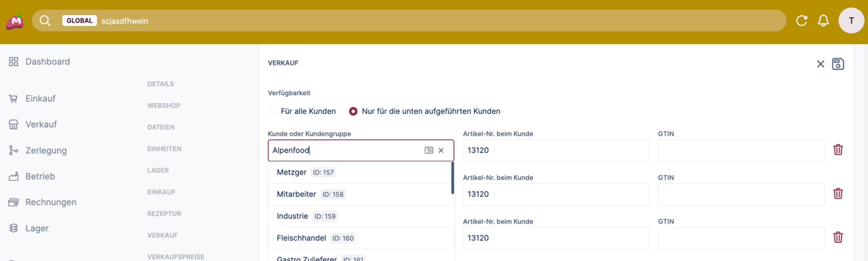Select 'Nur für die unten aufgeführten Kunden'

point(353,111)
